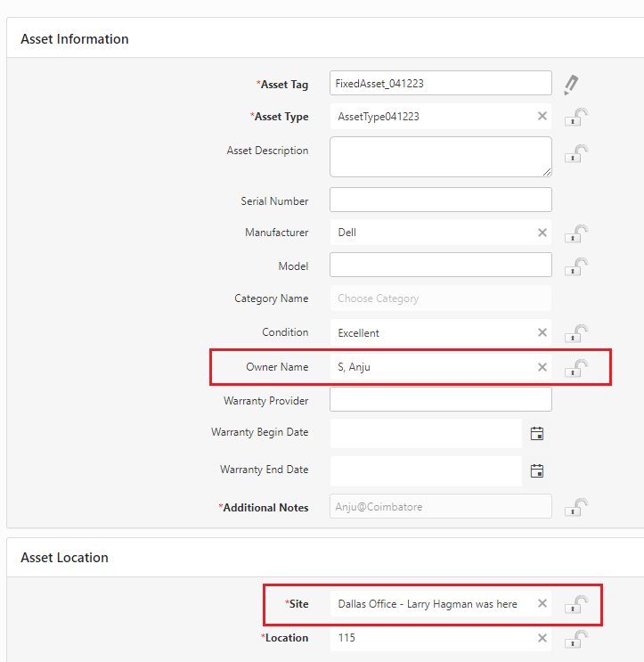Click the Additional Notes input field
Viewport: 644px width, 662px height.
[x=441, y=506]
